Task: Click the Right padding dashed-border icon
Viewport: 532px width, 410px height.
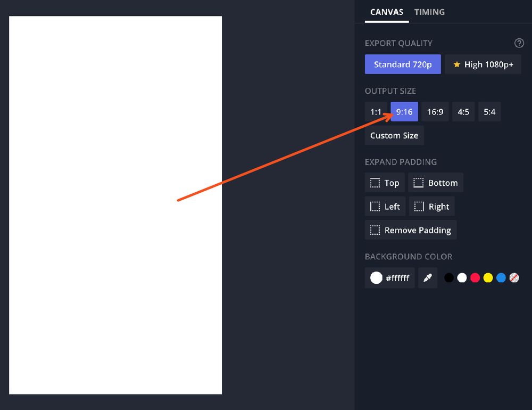Action: pos(418,206)
